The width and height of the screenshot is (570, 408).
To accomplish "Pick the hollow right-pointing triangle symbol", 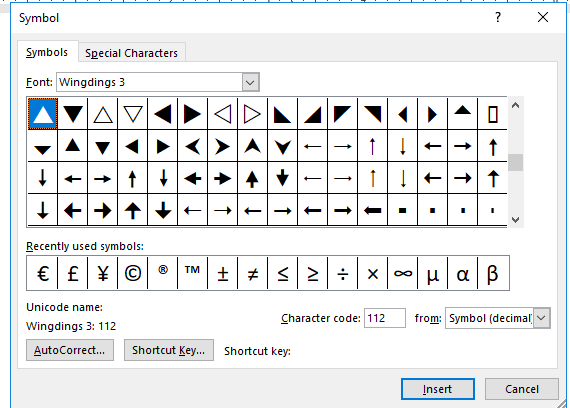I will point(253,114).
